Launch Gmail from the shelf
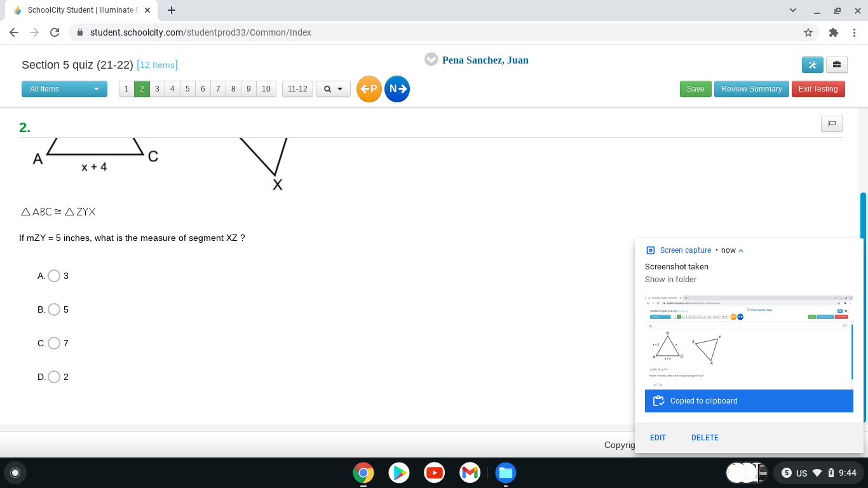The image size is (868, 488). click(x=470, y=473)
